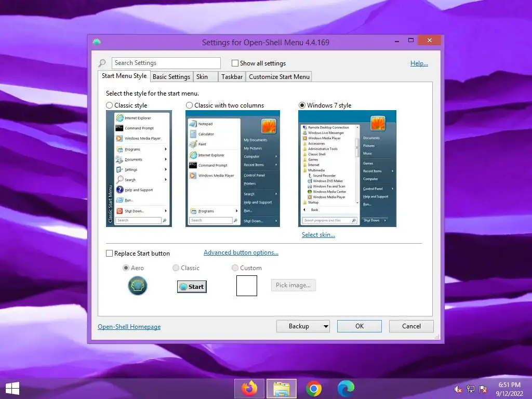
Task: Minimize the Open-Shell settings window
Action: [x=396, y=41]
